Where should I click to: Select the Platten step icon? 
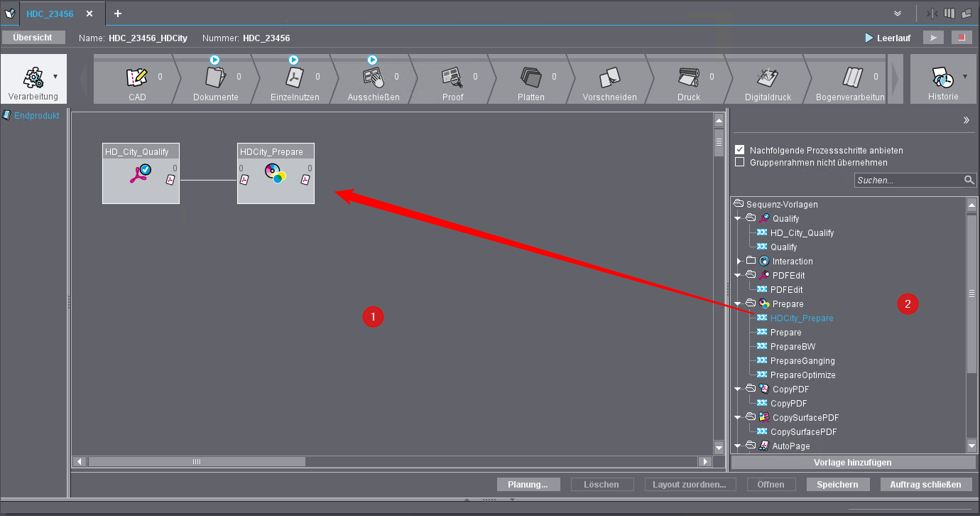(530, 77)
